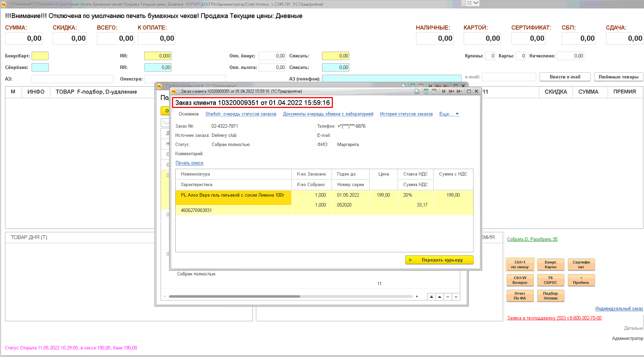Click the print icon in the order window title bar

pyautogui.click(x=417, y=91)
